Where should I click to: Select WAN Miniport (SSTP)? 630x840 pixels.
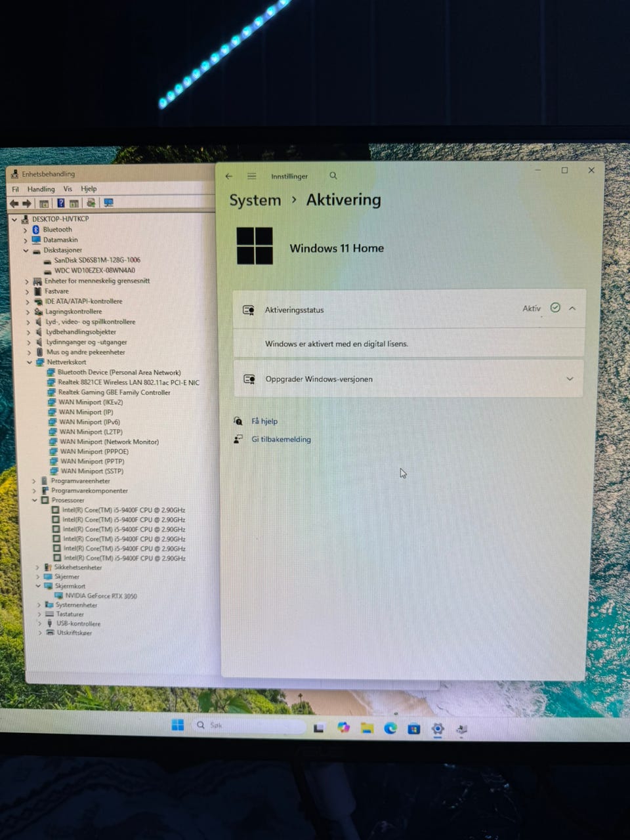click(92, 471)
